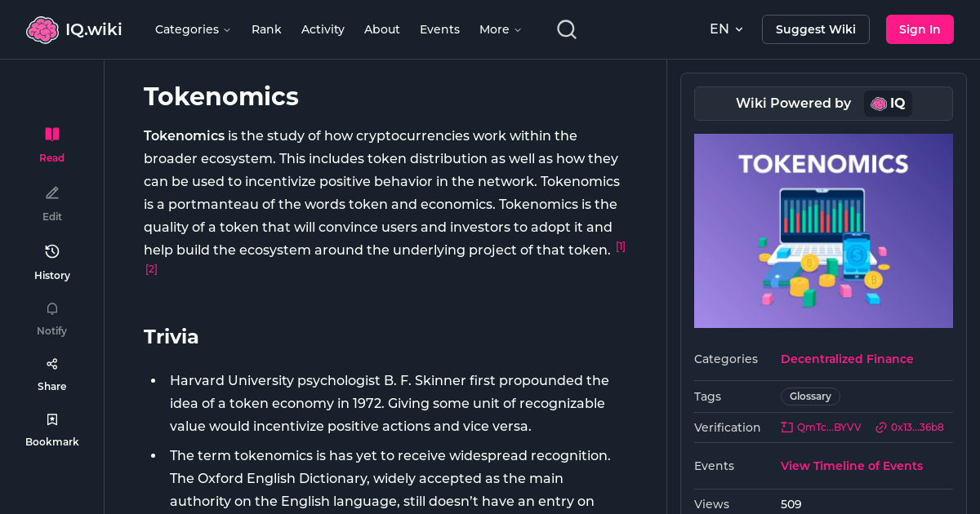The width and height of the screenshot is (980, 514).
Task: Expand the EN language selector
Action: (726, 29)
